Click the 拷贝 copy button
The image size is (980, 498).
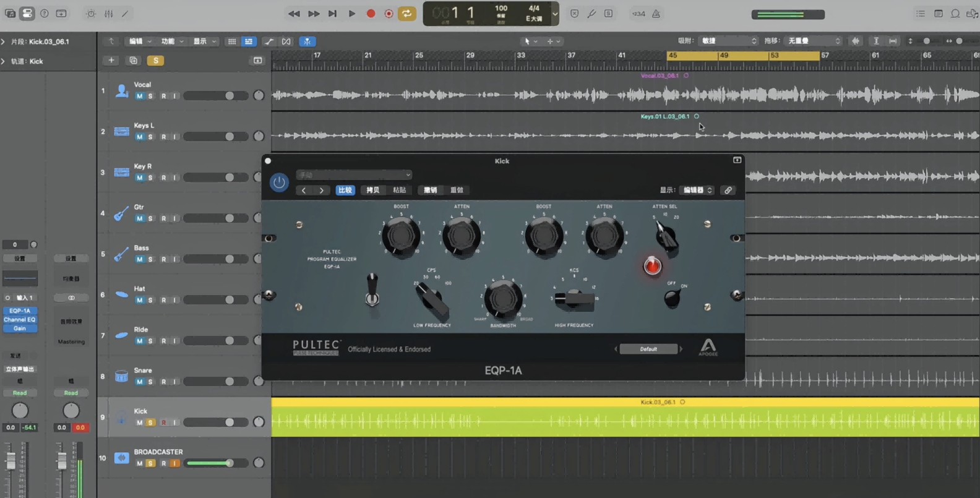pos(372,190)
